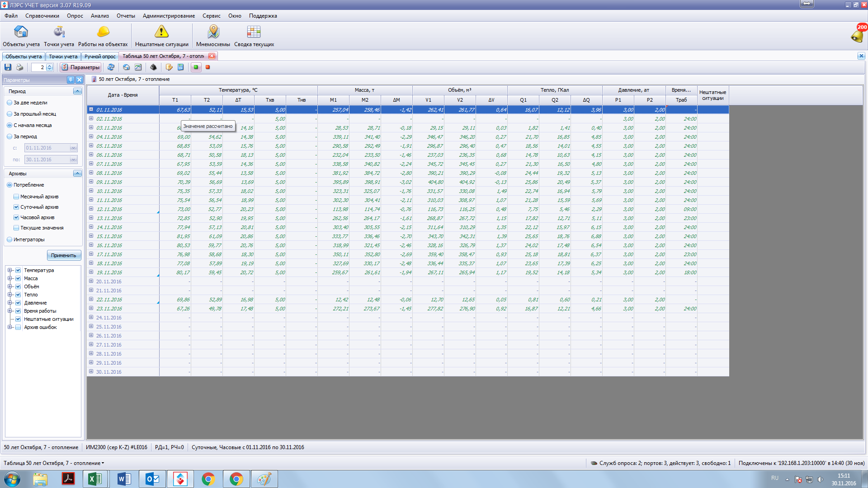Open the Справочники menu
This screenshot has width=868, height=488.
pyautogui.click(x=42, y=16)
